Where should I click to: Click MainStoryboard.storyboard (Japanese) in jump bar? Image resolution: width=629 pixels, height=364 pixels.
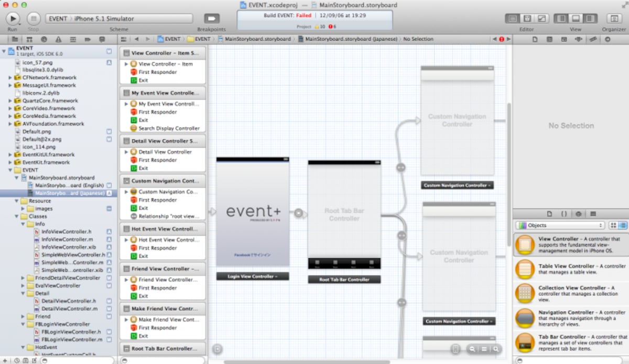pos(348,39)
